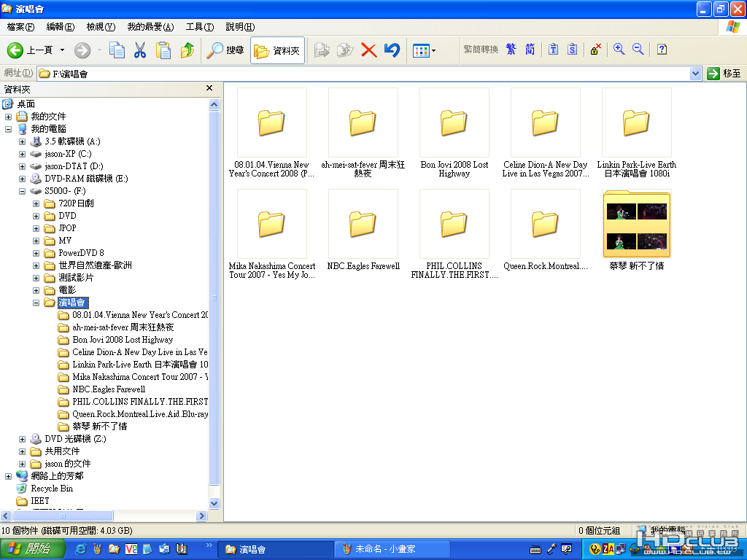Open the 說明(H) menu
Screen dimensions: 747x560
pyautogui.click(x=240, y=27)
